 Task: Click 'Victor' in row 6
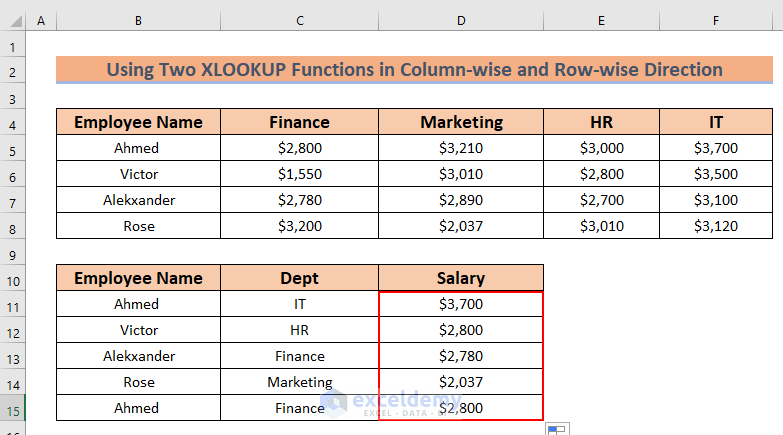[x=138, y=174]
